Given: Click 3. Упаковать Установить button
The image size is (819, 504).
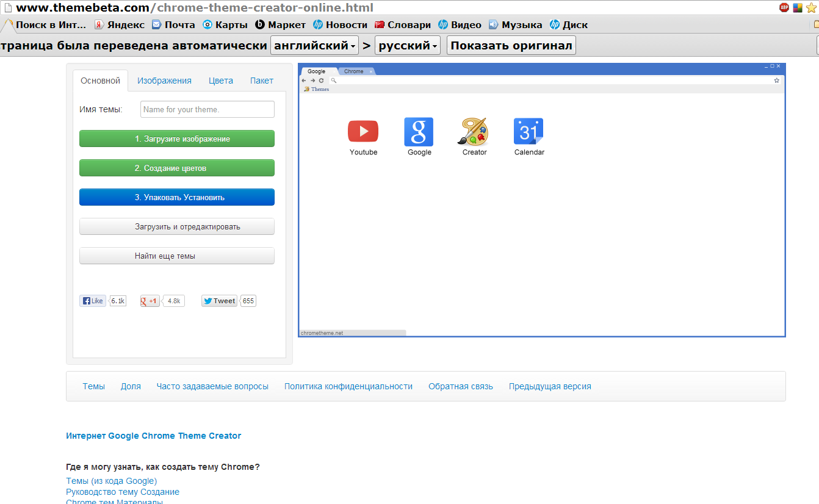Looking at the screenshot, I should click(177, 197).
